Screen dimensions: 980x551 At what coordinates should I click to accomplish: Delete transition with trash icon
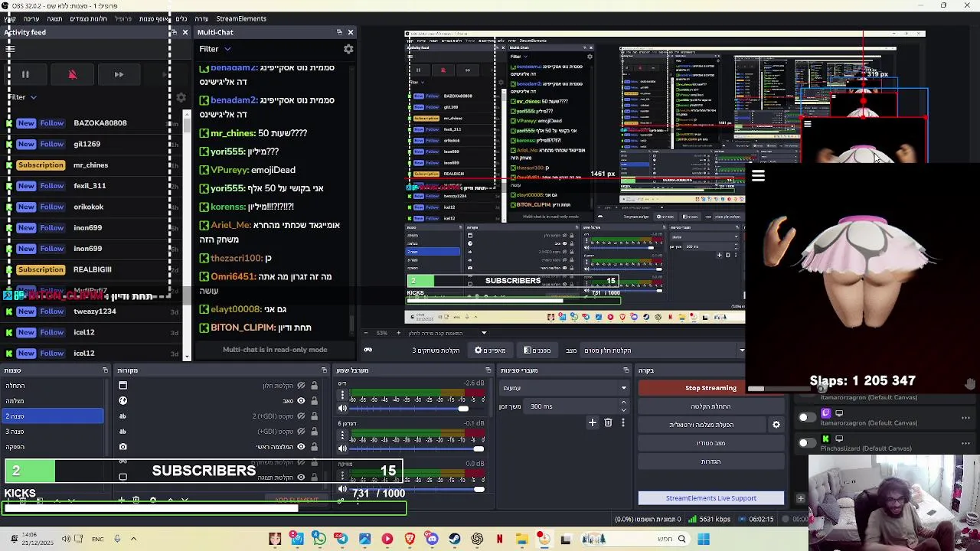[x=608, y=422]
